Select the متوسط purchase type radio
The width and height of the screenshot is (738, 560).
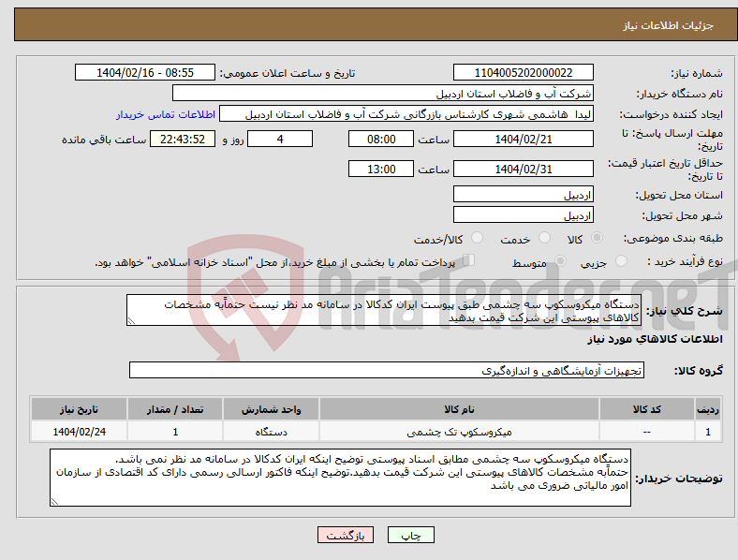561,260
